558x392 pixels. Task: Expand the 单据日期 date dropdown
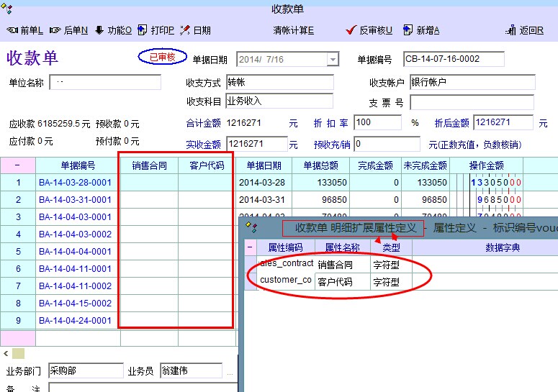(333, 60)
